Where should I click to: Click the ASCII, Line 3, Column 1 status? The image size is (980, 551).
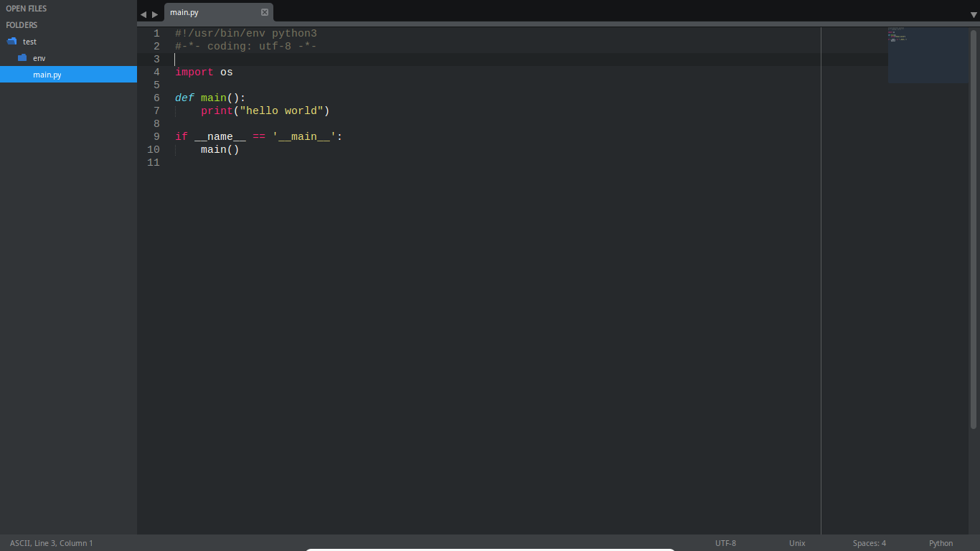click(52, 543)
